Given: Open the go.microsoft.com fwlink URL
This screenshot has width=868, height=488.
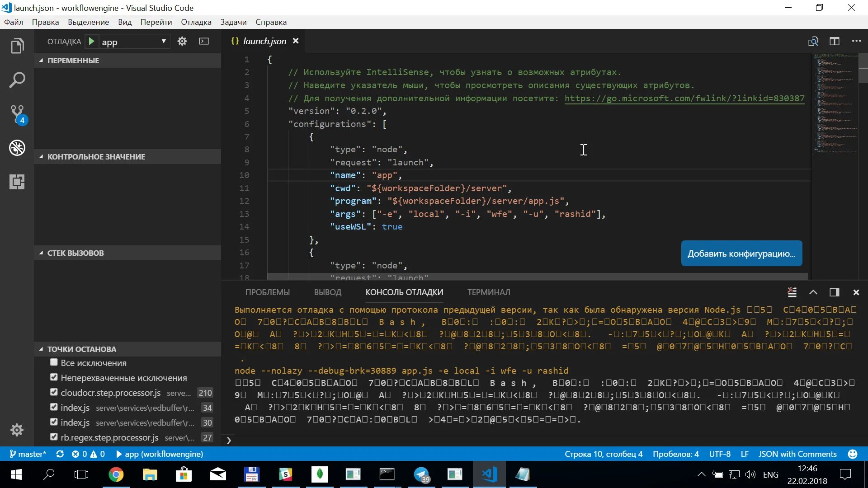Looking at the screenshot, I should point(684,98).
